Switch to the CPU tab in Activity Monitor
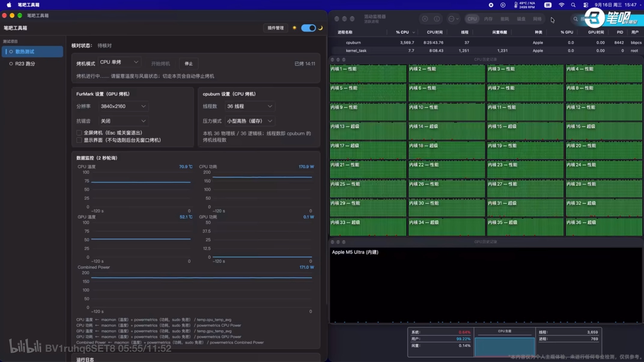The height and width of the screenshot is (362, 644). (x=472, y=19)
